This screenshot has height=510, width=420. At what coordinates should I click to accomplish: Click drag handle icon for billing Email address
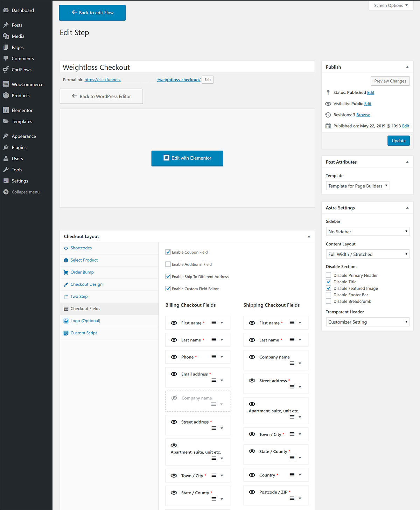(214, 380)
